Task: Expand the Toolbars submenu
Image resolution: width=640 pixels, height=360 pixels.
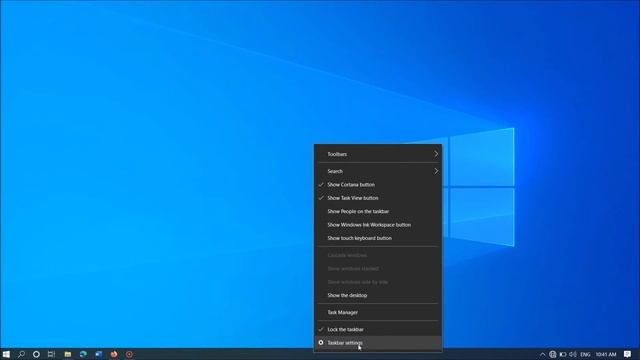Action: (x=378, y=154)
